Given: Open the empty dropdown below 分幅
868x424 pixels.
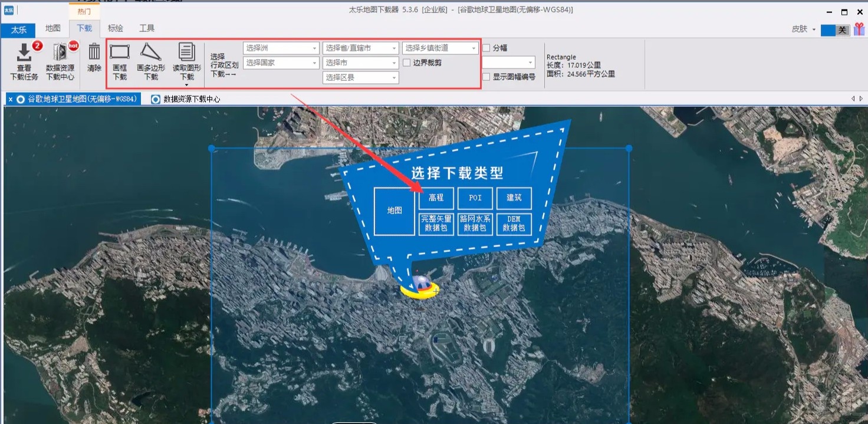Looking at the screenshot, I should [x=509, y=63].
